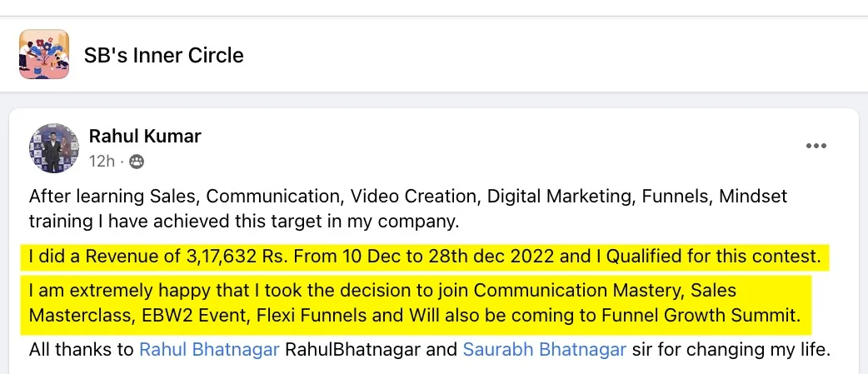Screen dimensions: 868x374
Task: Click the opening line "After learning Sales"
Action: click(x=113, y=197)
